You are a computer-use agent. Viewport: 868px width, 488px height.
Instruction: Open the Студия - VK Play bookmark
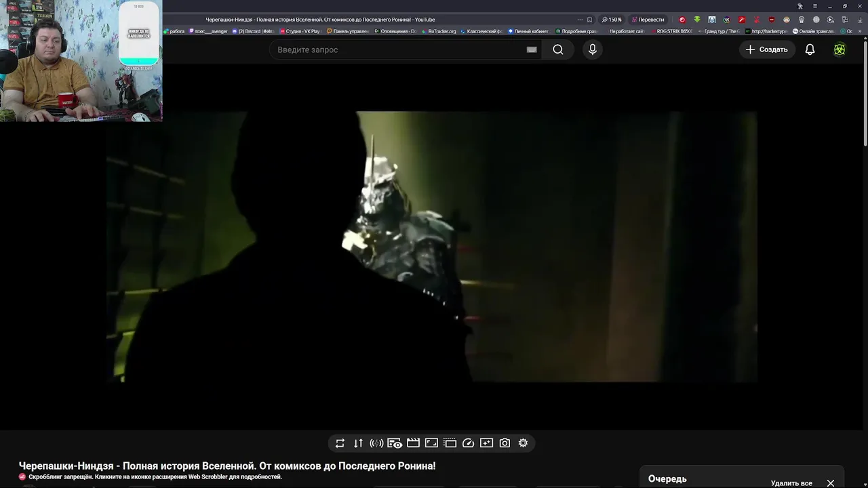300,31
